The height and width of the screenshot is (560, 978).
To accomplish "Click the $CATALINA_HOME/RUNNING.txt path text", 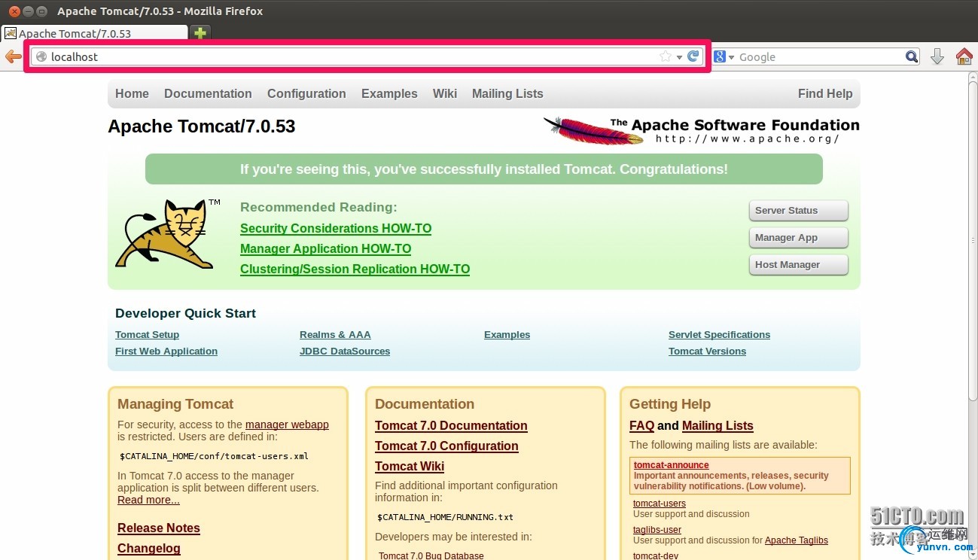I will click(445, 517).
